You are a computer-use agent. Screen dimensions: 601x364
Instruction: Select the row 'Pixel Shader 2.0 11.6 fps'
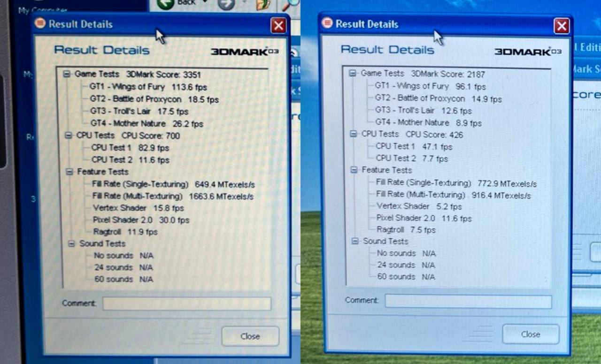(x=424, y=218)
